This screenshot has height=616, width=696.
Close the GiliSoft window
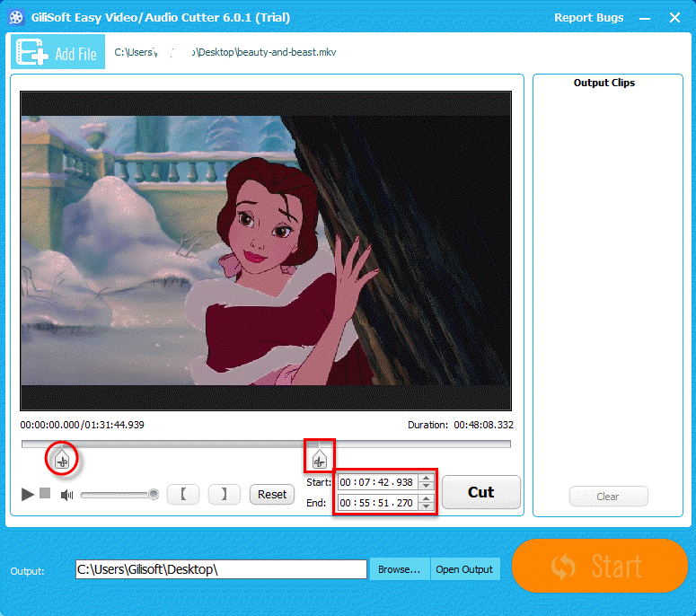coord(674,18)
